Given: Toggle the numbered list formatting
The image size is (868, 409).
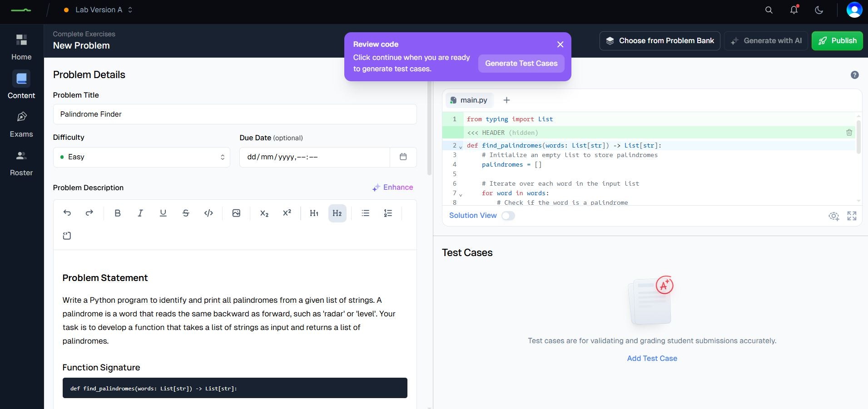Looking at the screenshot, I should [x=388, y=213].
